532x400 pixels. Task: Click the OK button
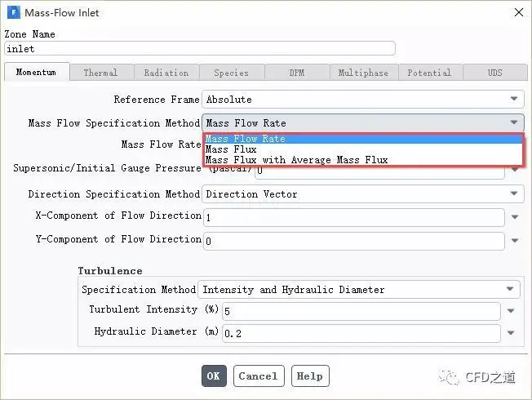(x=214, y=376)
